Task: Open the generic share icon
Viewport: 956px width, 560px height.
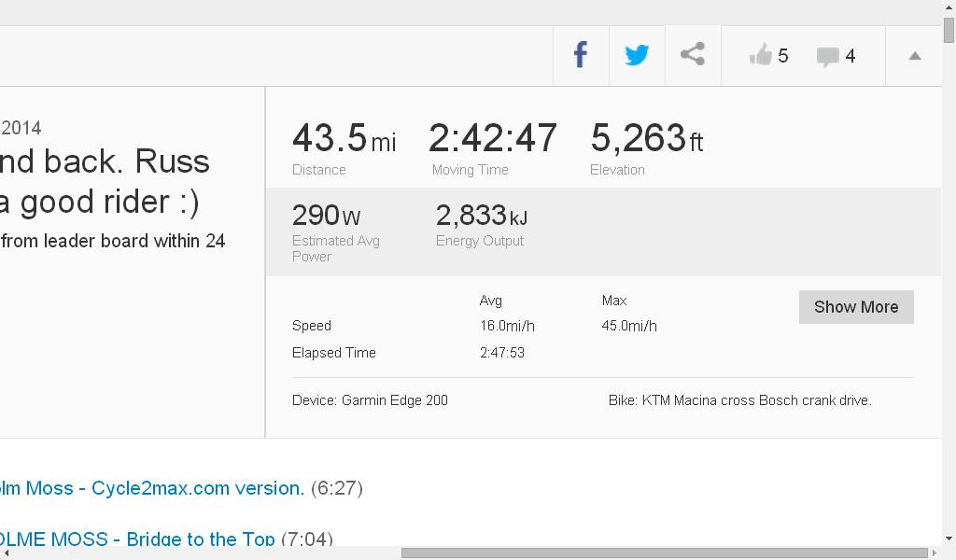Action: (693, 55)
